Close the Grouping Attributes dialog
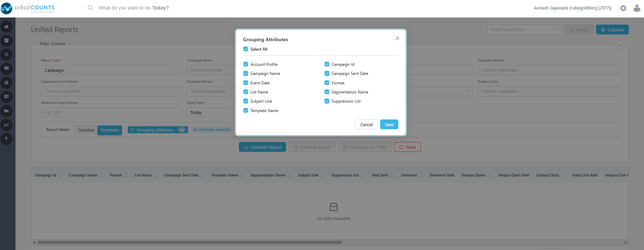 (397, 38)
